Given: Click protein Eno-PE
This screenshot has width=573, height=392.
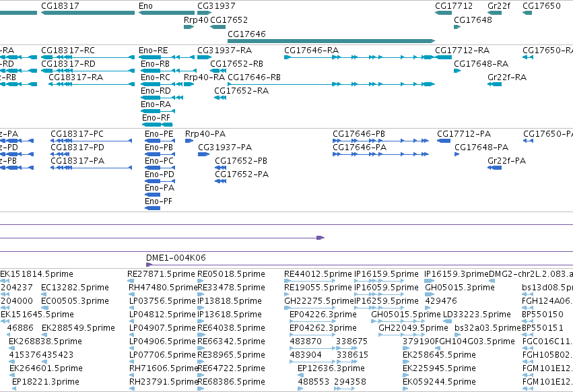Looking at the screenshot, I should (x=159, y=134).
